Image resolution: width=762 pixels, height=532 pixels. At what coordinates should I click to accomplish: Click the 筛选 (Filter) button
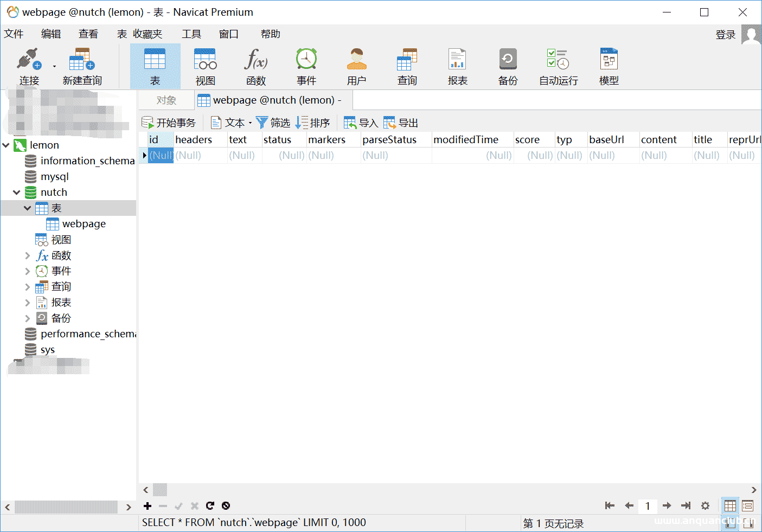point(273,123)
